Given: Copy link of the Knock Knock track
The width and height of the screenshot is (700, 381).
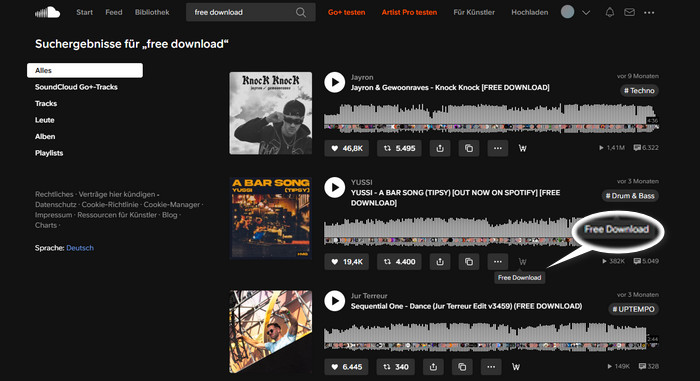Looking at the screenshot, I should 469,148.
